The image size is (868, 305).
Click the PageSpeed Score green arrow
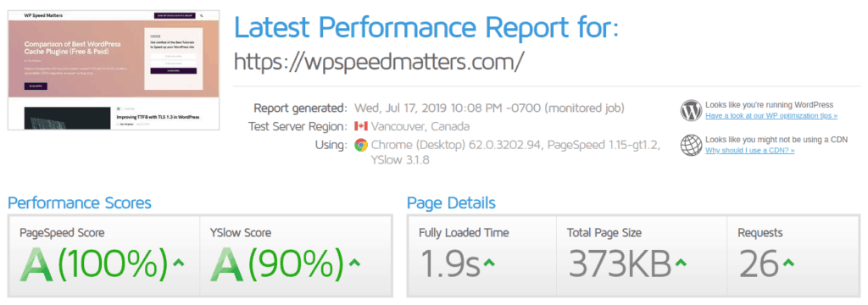click(x=178, y=263)
